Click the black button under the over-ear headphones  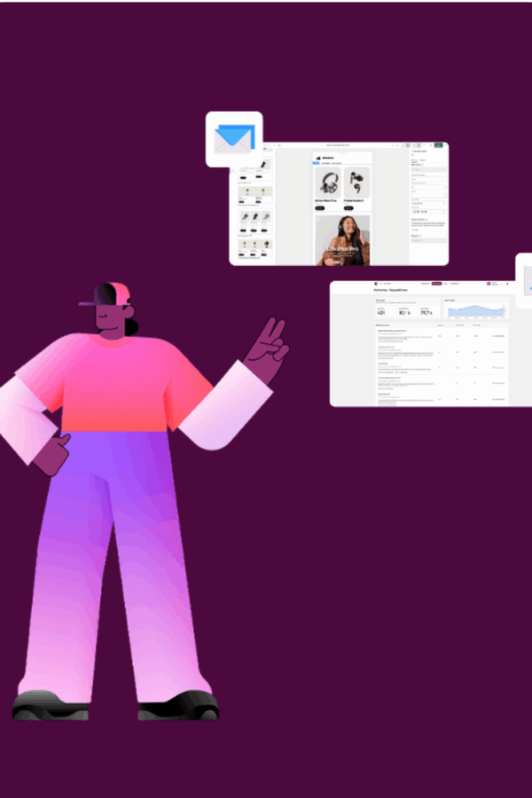[x=320, y=208]
